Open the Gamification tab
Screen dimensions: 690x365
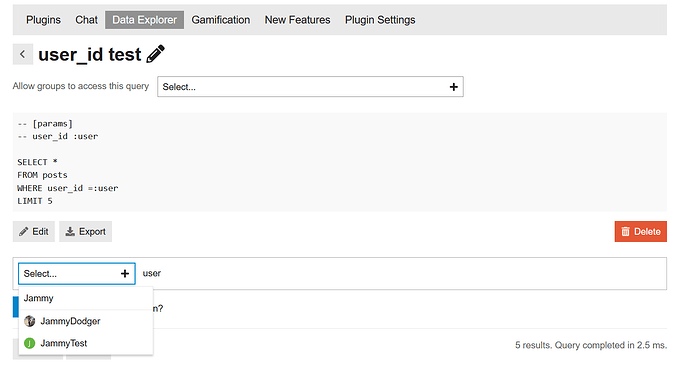coord(220,20)
